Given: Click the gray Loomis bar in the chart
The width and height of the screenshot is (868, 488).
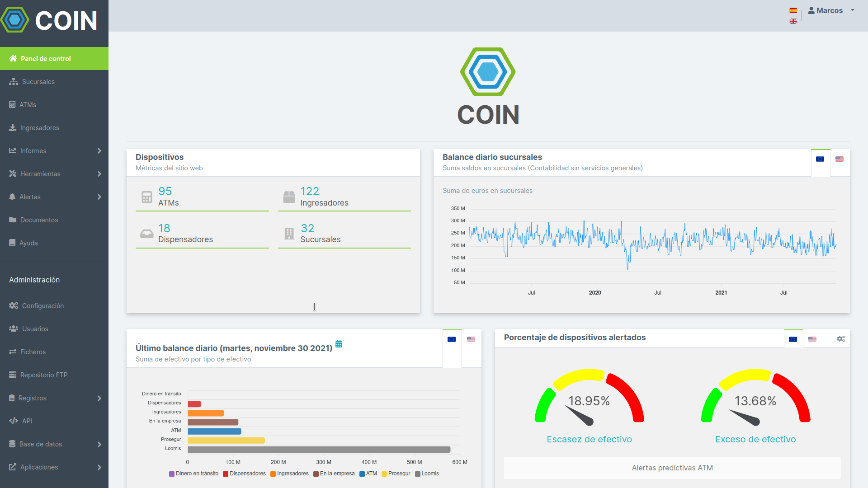Looking at the screenshot, I should [x=319, y=449].
